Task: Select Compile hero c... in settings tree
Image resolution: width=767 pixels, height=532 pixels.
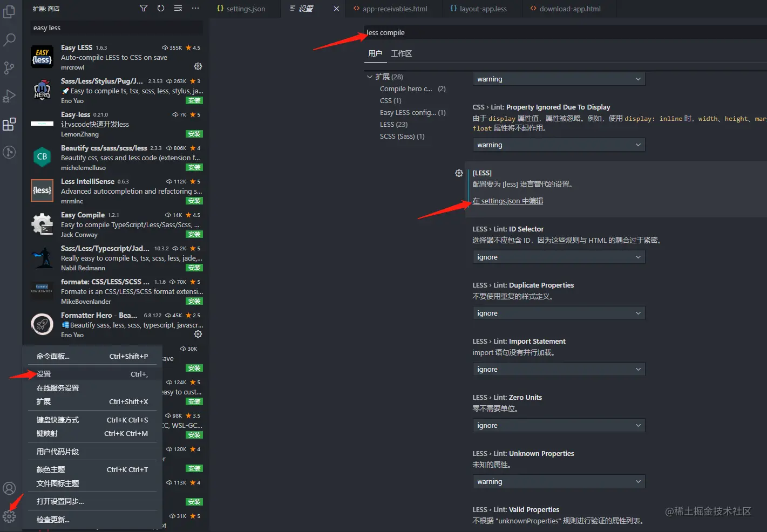Action: tap(413, 88)
